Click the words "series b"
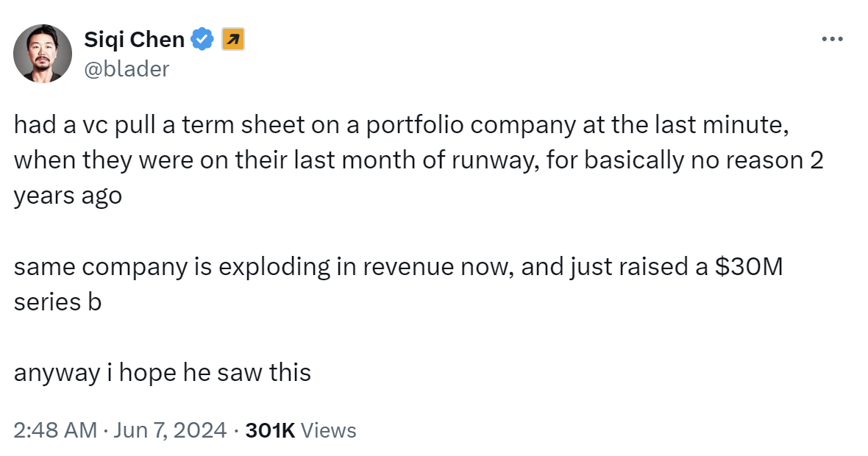This screenshot has width=868, height=456. [x=57, y=302]
